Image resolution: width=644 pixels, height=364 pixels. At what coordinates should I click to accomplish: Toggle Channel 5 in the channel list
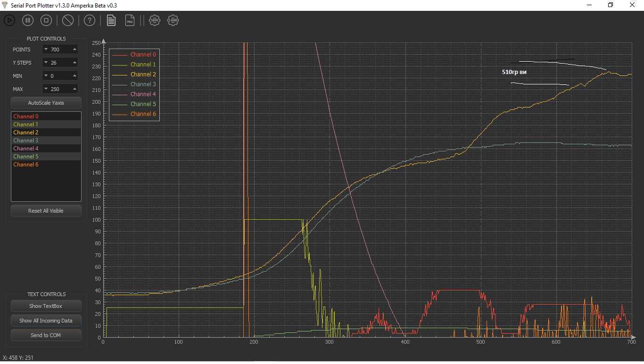pyautogui.click(x=46, y=157)
